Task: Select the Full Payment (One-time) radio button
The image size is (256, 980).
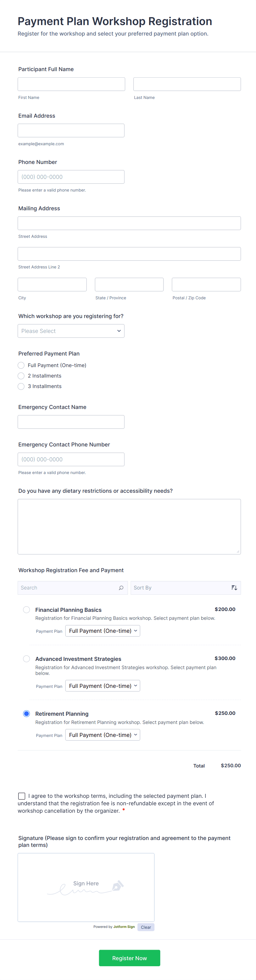Action: pos(21,365)
